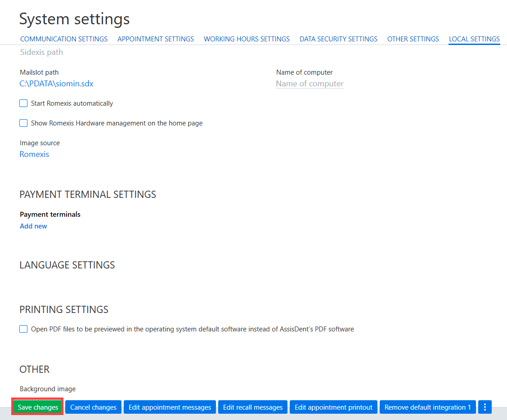Open Edit appointment messages
Screen dimensions: 507x420
coord(170,407)
